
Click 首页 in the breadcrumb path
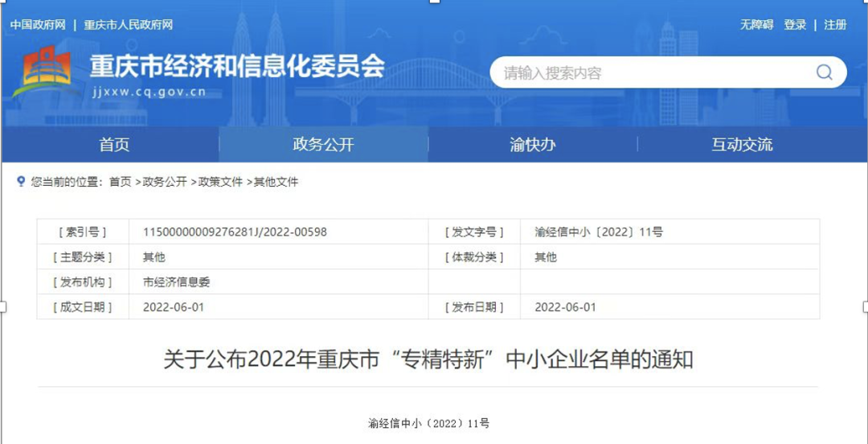pyautogui.click(x=120, y=182)
